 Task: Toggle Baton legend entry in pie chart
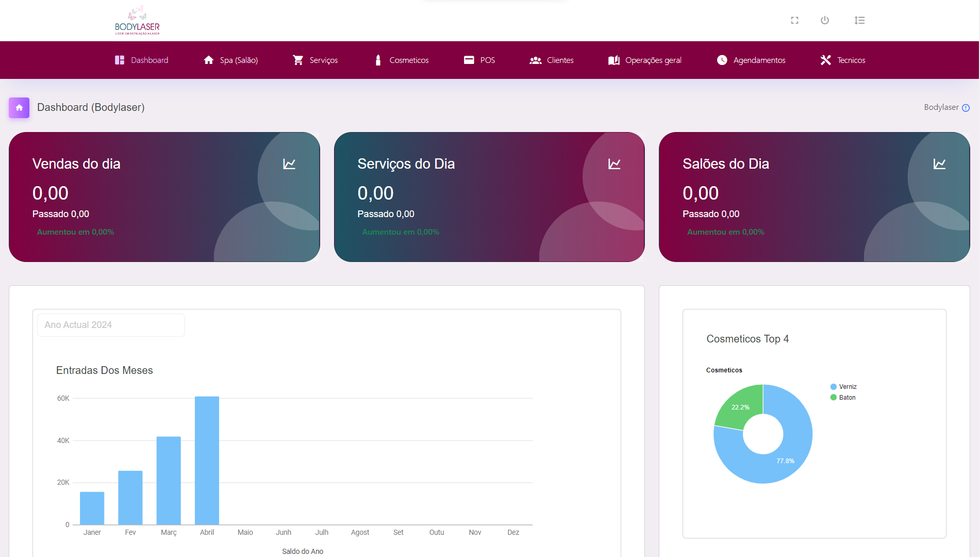click(843, 398)
